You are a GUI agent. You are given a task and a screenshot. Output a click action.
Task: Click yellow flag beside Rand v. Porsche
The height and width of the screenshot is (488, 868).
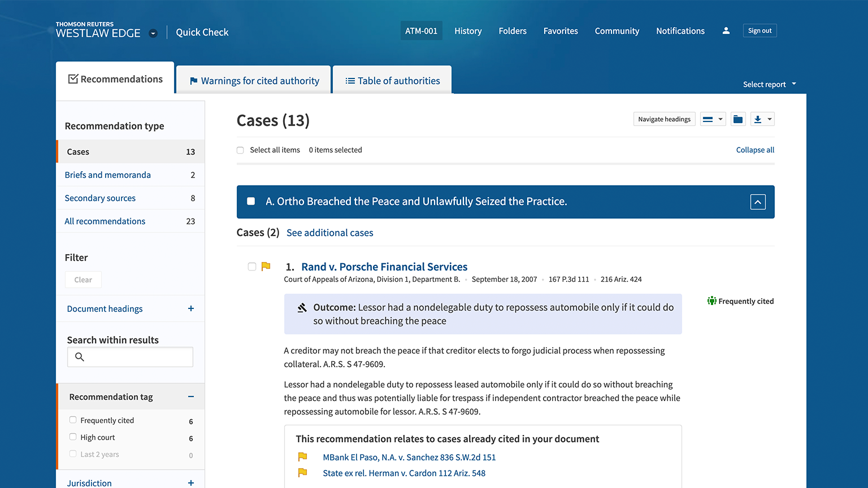[x=266, y=267]
